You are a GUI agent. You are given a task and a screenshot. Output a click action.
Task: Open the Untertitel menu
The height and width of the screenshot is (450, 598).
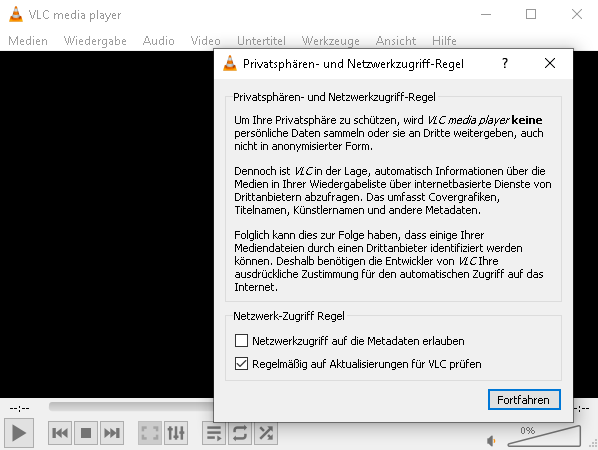pyautogui.click(x=261, y=40)
